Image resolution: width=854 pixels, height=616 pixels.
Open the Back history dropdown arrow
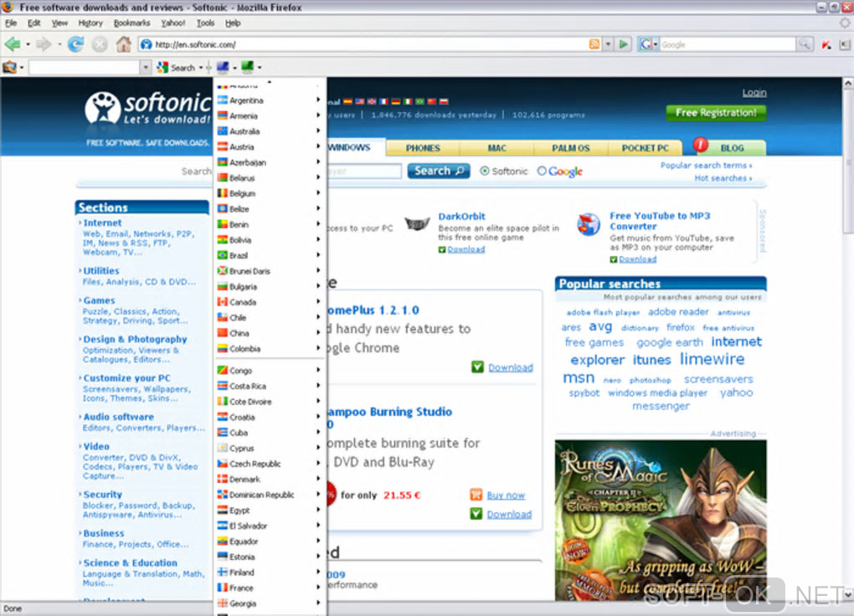coord(28,44)
